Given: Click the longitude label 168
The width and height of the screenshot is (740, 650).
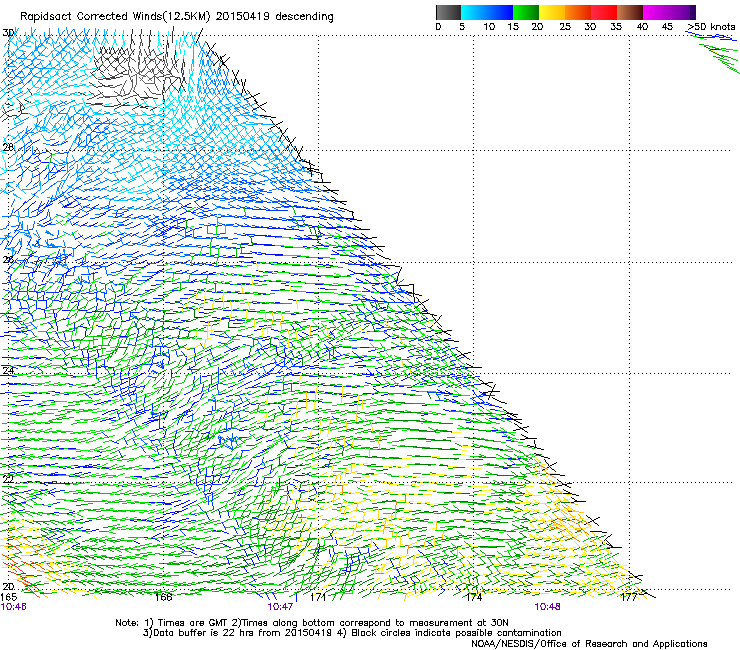Looking at the screenshot, I should click(x=163, y=597).
